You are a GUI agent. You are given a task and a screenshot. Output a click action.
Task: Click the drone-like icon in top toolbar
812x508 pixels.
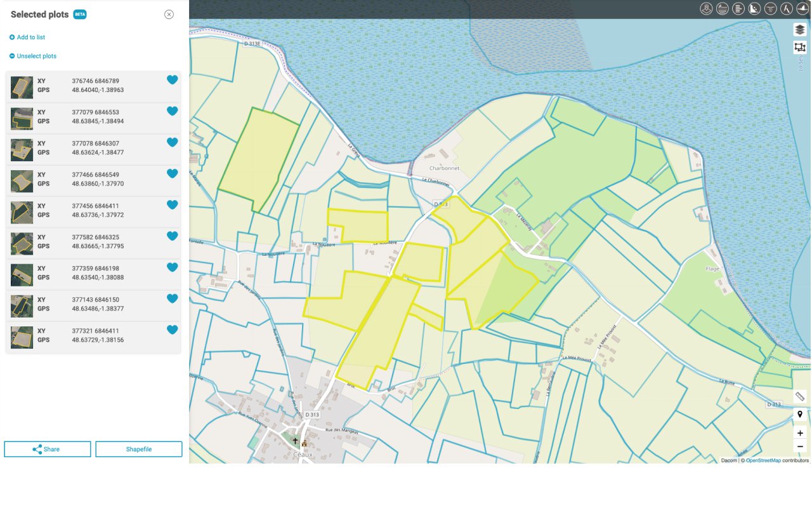coord(771,8)
